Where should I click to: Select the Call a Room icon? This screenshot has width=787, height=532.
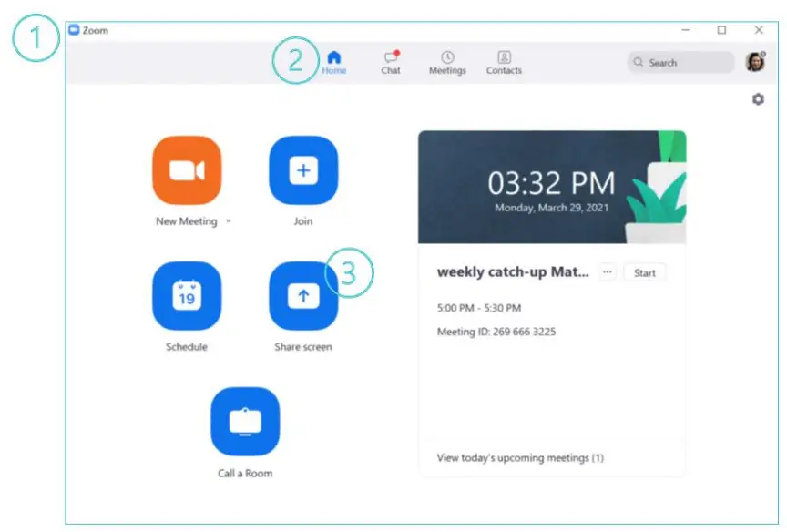246,421
